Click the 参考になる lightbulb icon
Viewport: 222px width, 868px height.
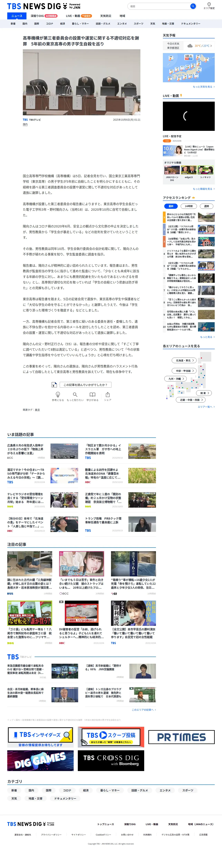click(x=58, y=394)
